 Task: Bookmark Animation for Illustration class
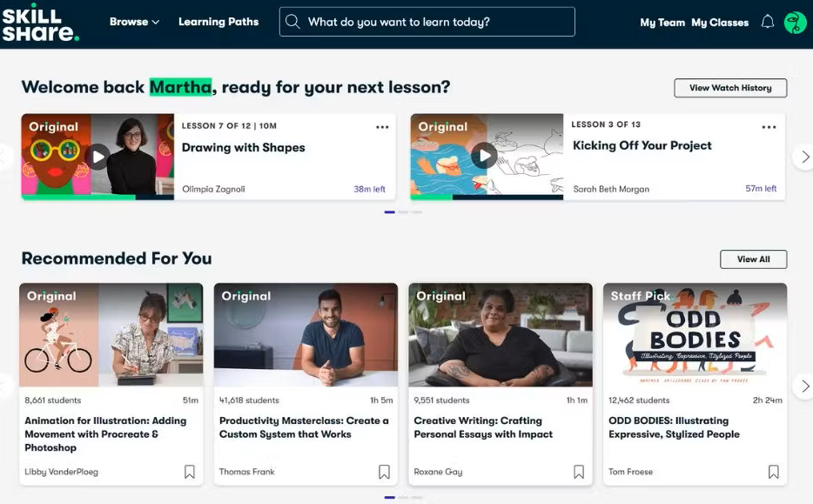[x=190, y=471]
